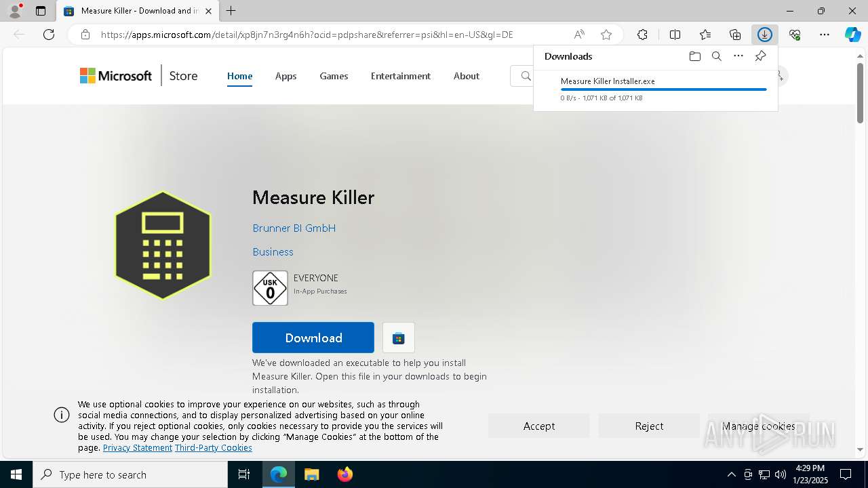Image resolution: width=868 pixels, height=488 pixels.
Task: Open the Favorites list
Action: tap(705, 35)
